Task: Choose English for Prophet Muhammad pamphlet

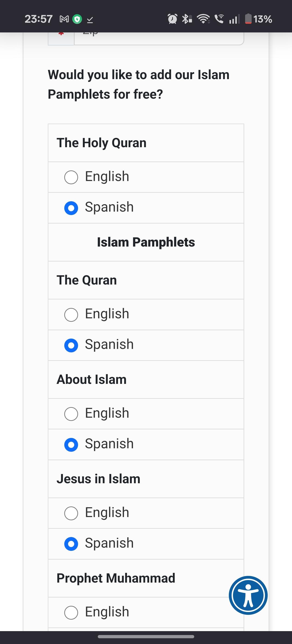Action: tap(71, 612)
